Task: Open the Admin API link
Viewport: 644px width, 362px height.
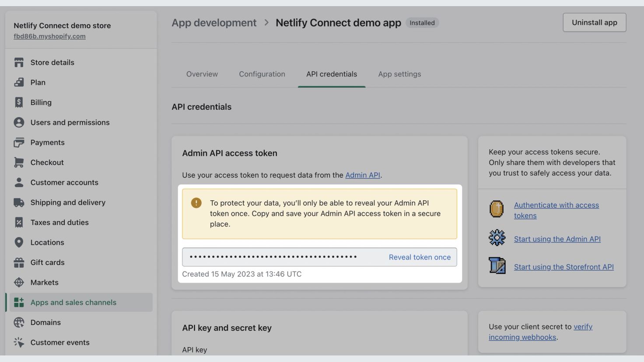Action: coord(363,175)
